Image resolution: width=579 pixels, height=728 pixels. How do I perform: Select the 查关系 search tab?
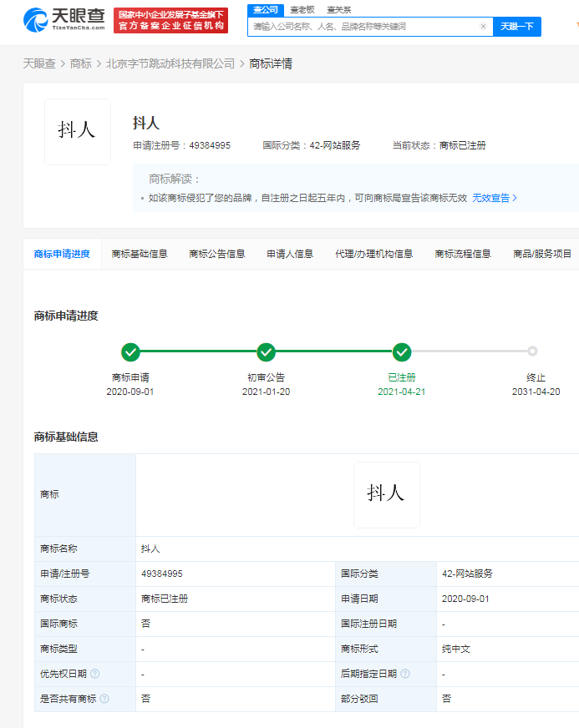(x=339, y=10)
